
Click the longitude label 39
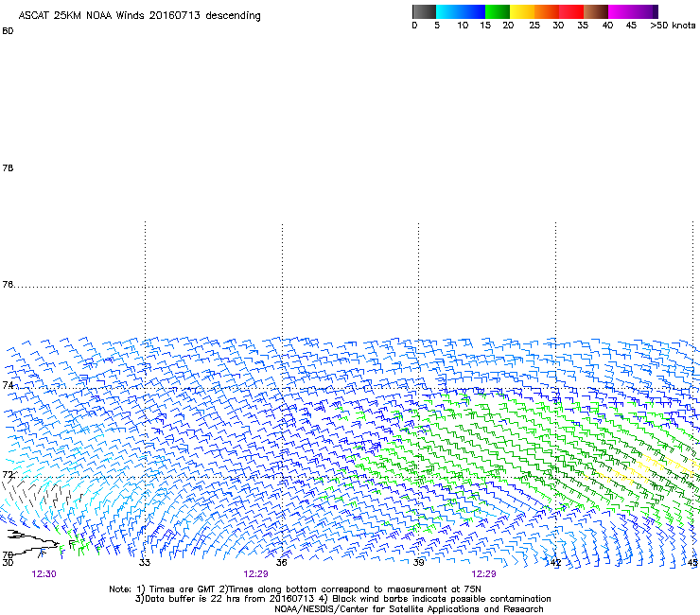point(418,562)
